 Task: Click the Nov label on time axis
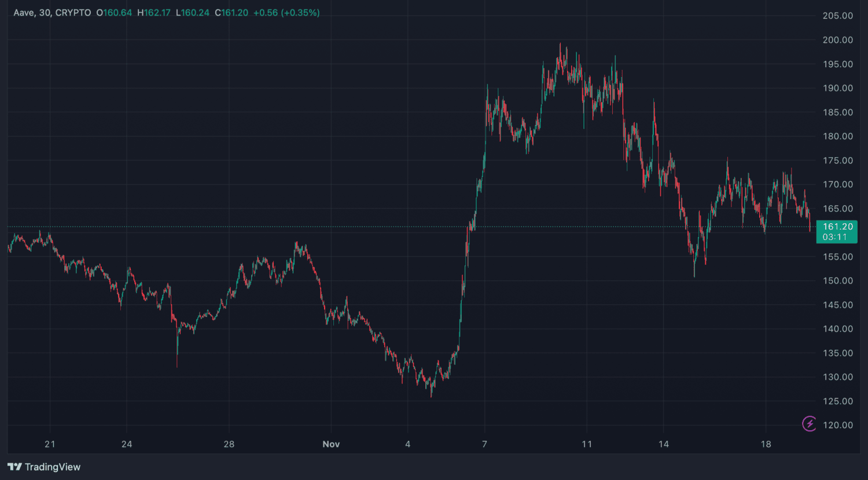click(331, 444)
